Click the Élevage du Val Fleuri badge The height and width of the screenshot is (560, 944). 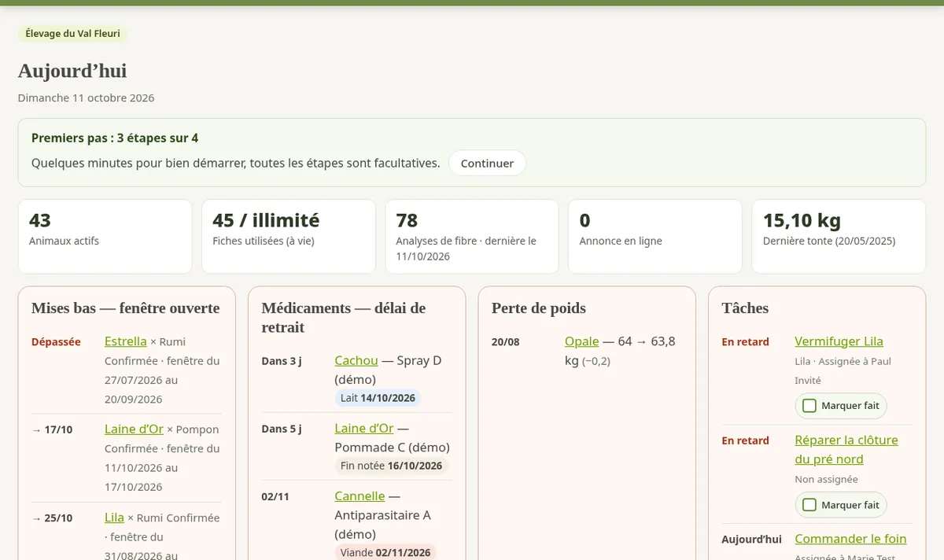(x=72, y=34)
